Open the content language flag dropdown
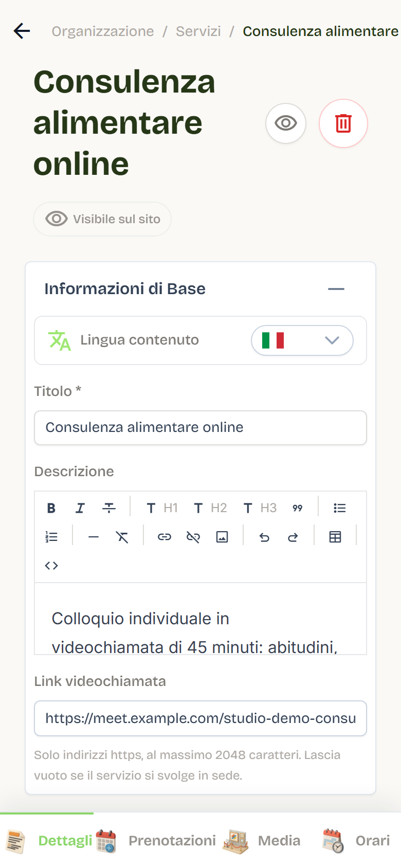The height and width of the screenshot is (868, 401). point(302,340)
